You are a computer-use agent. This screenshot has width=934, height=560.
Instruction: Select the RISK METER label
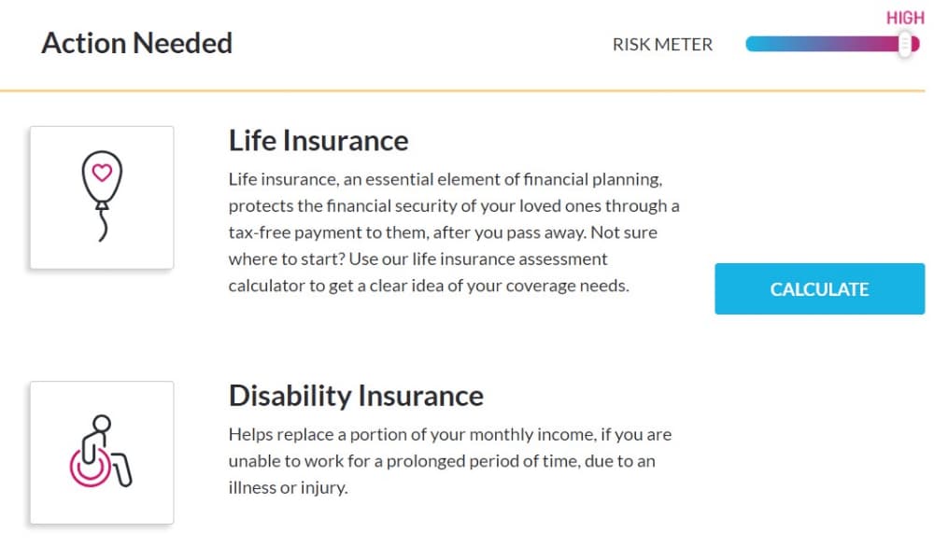click(x=662, y=44)
